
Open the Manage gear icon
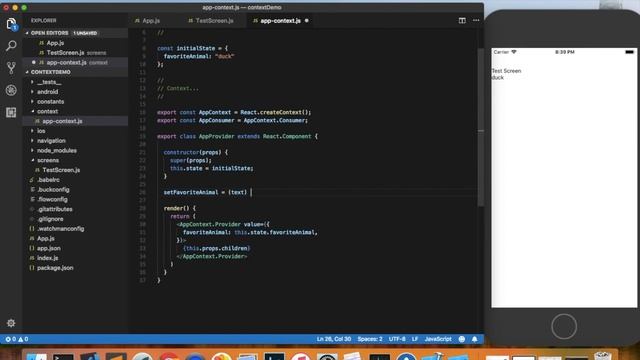point(11,323)
